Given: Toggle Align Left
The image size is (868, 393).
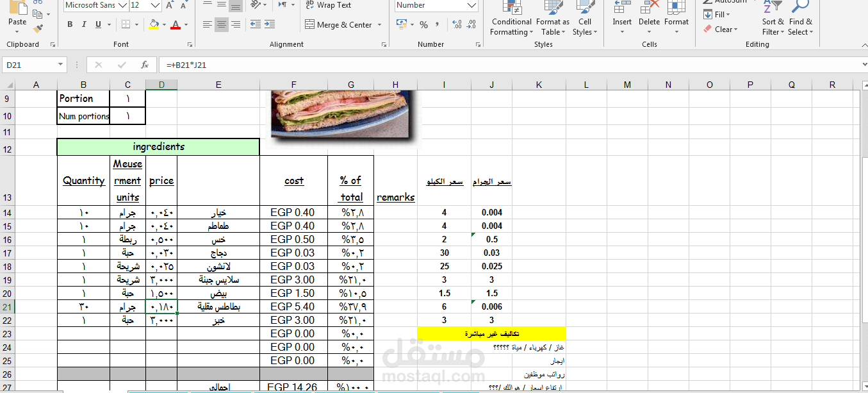Looking at the screenshot, I should coord(207,24).
